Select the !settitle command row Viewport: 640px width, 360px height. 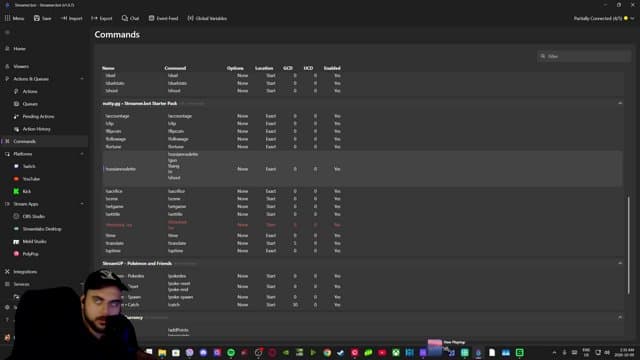[362, 214]
